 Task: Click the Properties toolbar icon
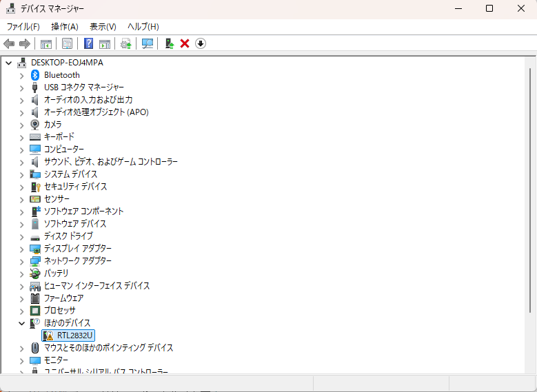point(67,43)
